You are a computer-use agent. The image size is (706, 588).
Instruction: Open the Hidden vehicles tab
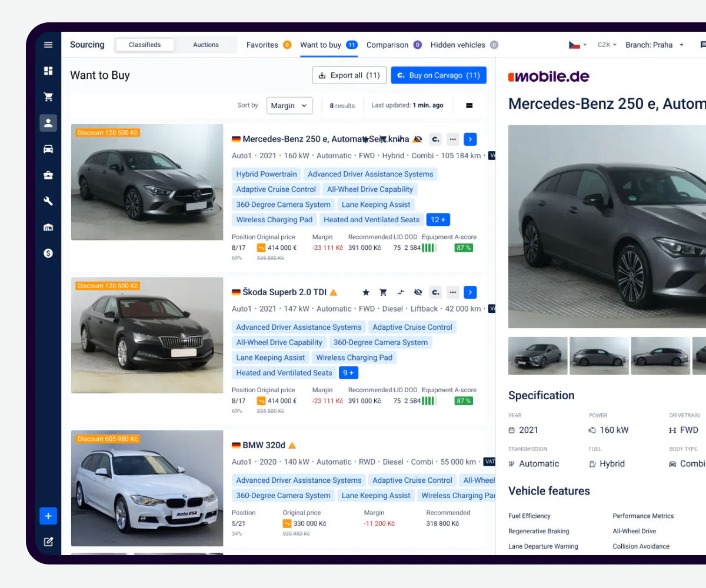[x=464, y=45]
